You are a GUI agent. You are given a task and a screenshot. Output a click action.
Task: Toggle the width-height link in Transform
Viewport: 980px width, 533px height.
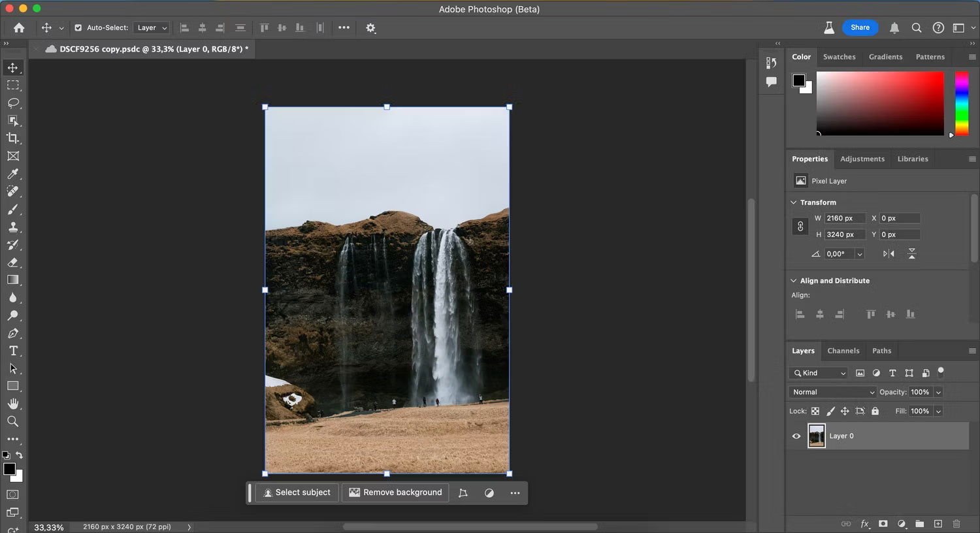pyautogui.click(x=800, y=226)
